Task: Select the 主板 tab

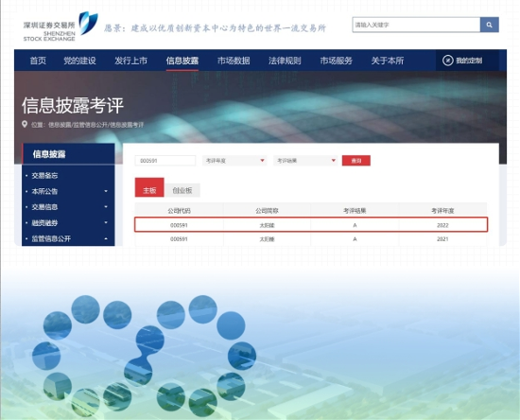Action: tap(149, 187)
